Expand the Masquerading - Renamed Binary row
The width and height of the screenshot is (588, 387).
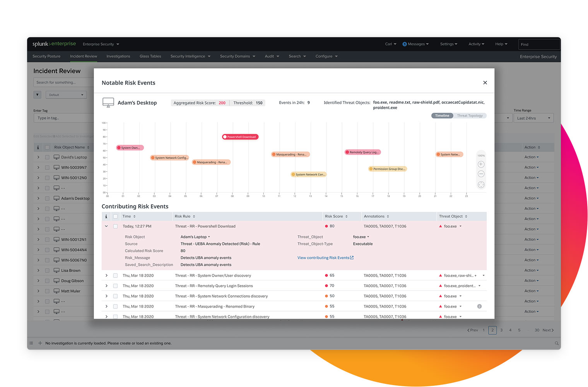(106, 307)
